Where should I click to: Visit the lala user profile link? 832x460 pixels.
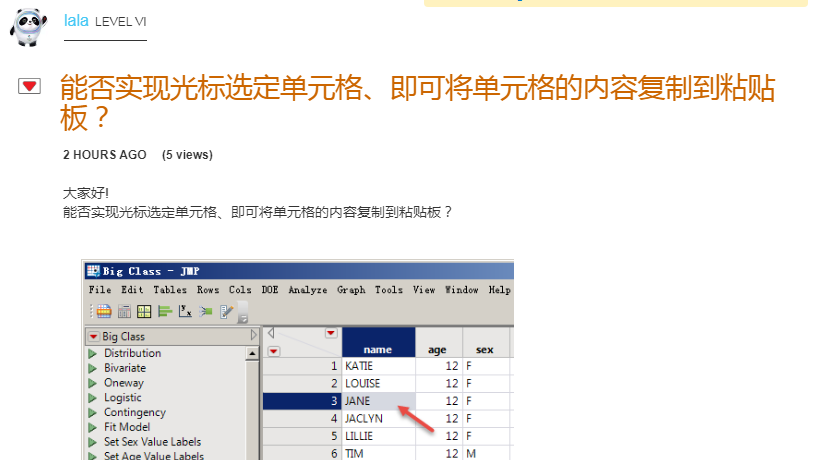point(76,21)
